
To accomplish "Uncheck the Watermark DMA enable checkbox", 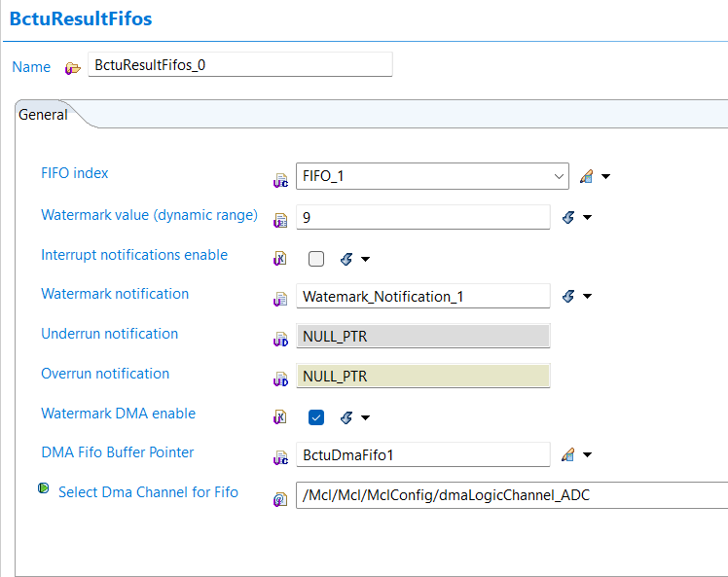I will (x=316, y=418).
